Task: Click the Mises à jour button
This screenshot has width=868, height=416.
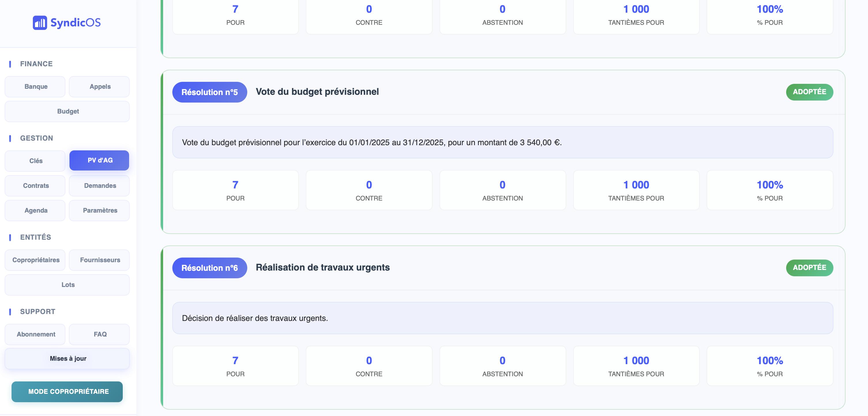Action: [67, 359]
